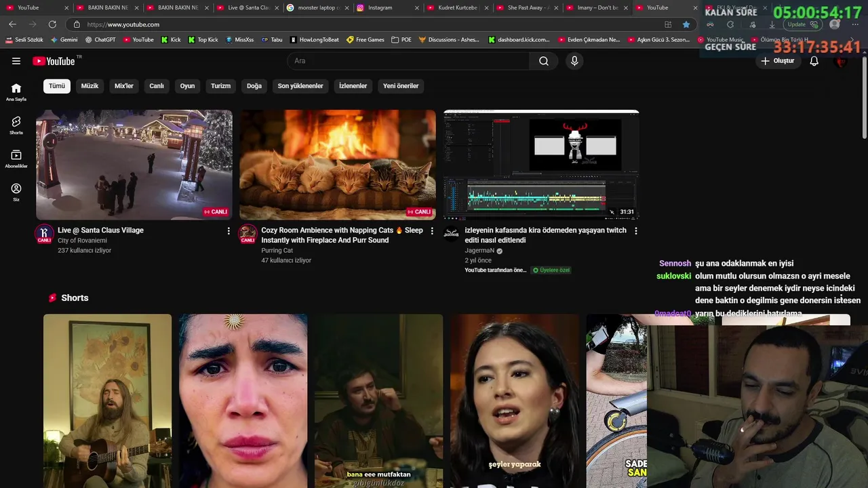The width and height of the screenshot is (868, 488).
Task: Select the Müzik filter chip
Action: pyautogui.click(x=90, y=86)
